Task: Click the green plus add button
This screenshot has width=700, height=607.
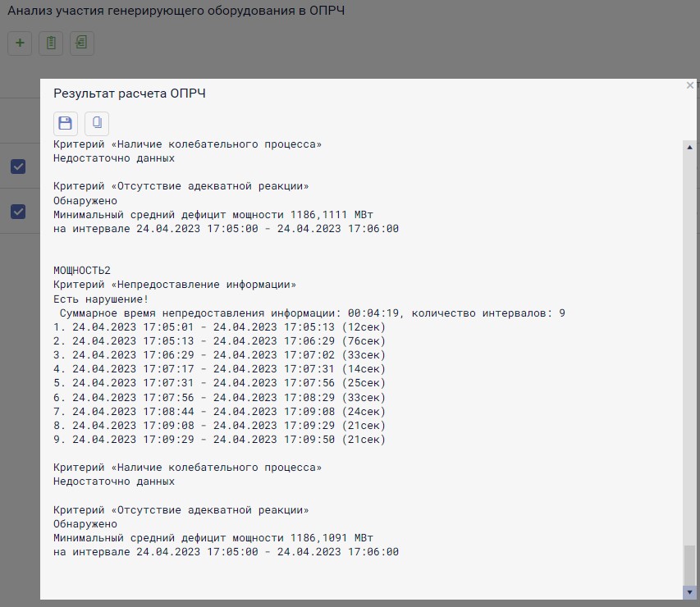Action: coord(20,43)
